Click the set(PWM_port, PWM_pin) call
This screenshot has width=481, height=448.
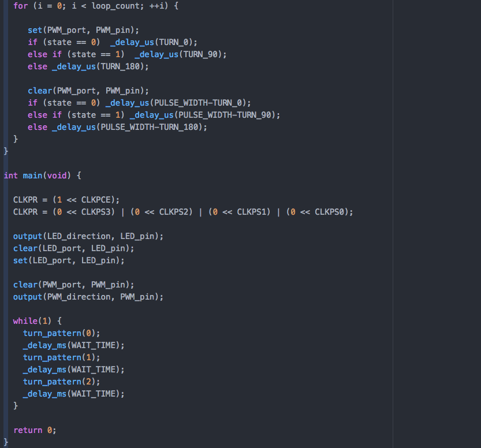(83, 30)
